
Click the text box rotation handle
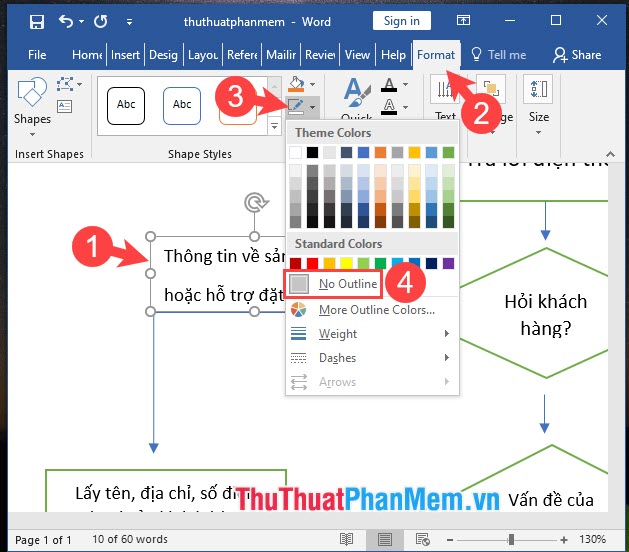[x=256, y=202]
